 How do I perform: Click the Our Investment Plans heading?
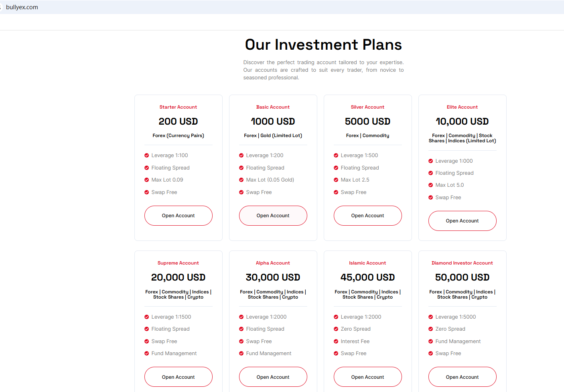323,44
